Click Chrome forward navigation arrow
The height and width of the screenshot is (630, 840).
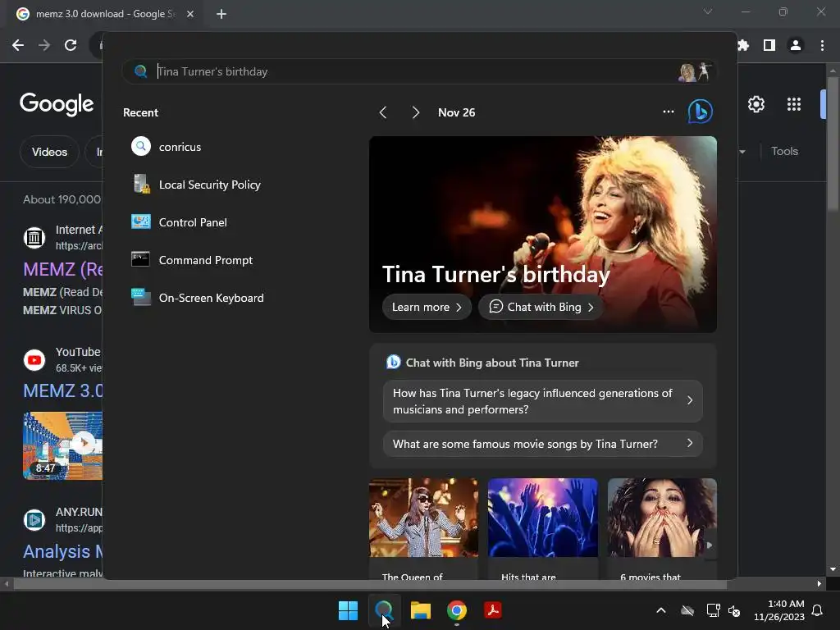(44, 45)
